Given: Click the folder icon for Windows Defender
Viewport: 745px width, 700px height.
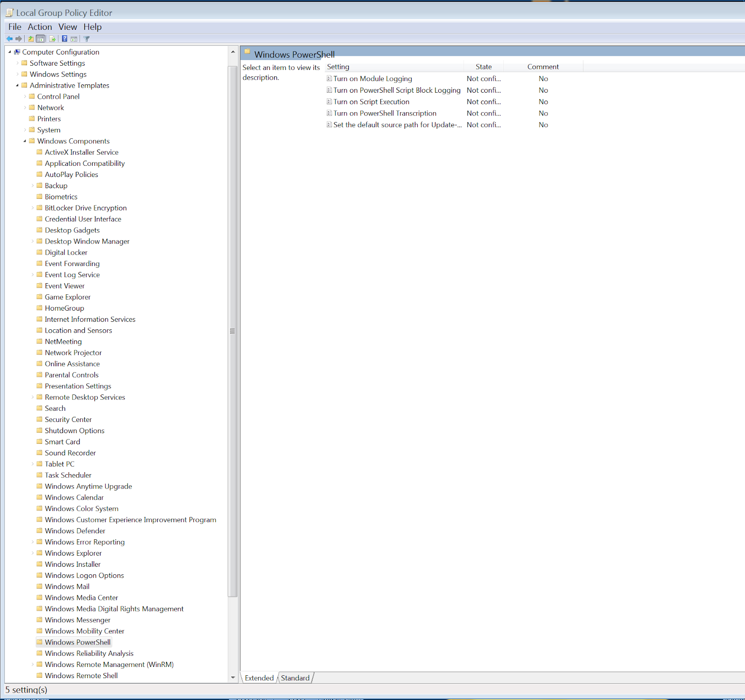Looking at the screenshot, I should coord(40,530).
